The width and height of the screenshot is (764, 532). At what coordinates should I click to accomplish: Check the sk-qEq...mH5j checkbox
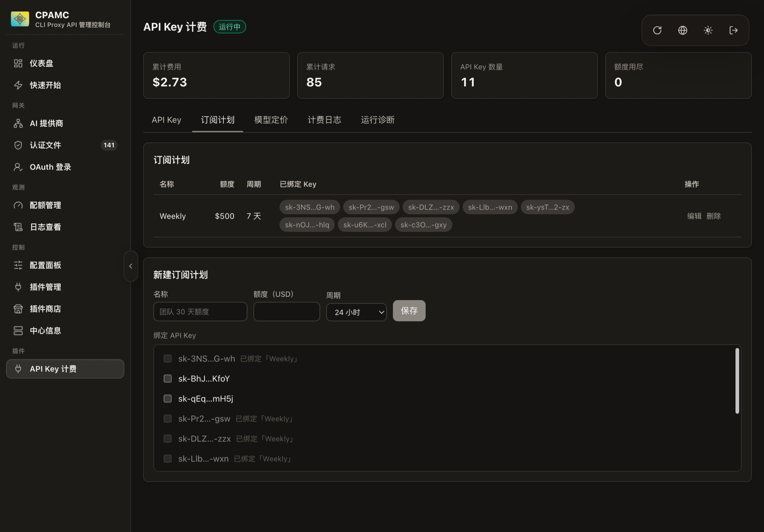[167, 399]
